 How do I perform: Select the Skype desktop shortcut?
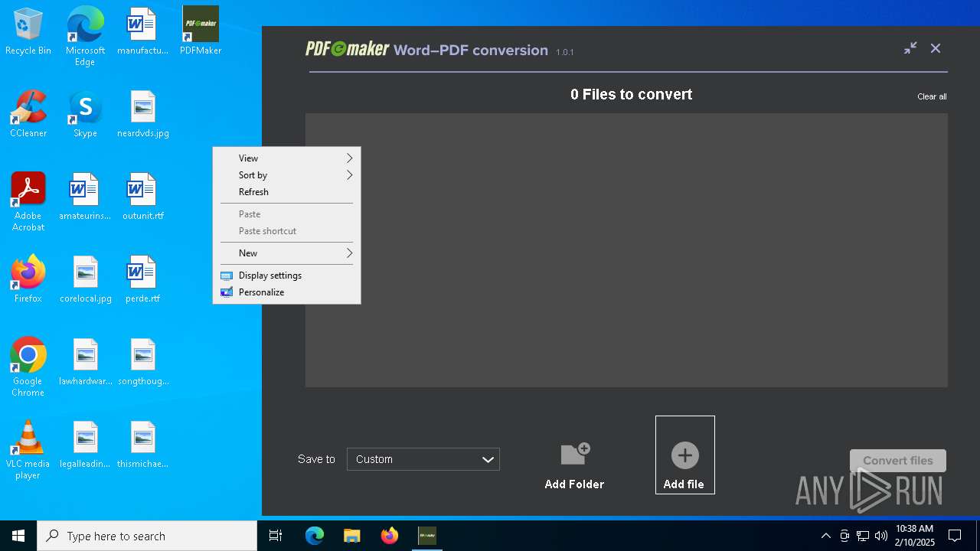tap(85, 115)
